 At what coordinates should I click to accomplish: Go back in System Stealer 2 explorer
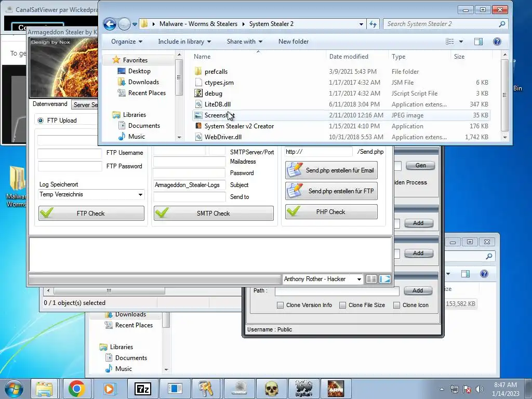click(110, 24)
